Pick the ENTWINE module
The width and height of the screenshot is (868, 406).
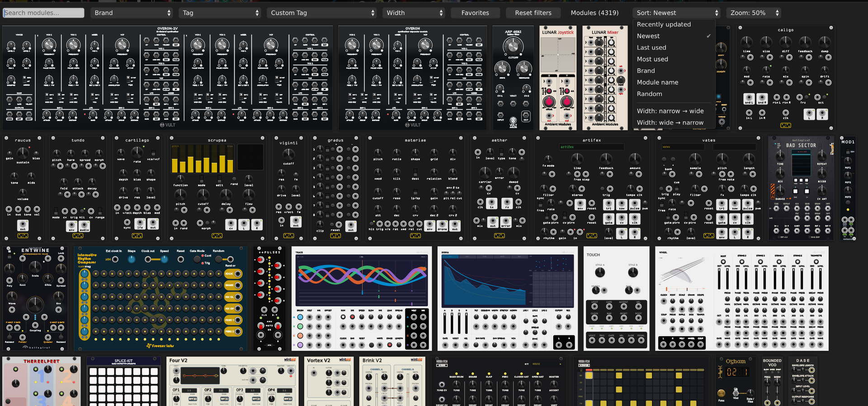pyautogui.click(x=35, y=299)
